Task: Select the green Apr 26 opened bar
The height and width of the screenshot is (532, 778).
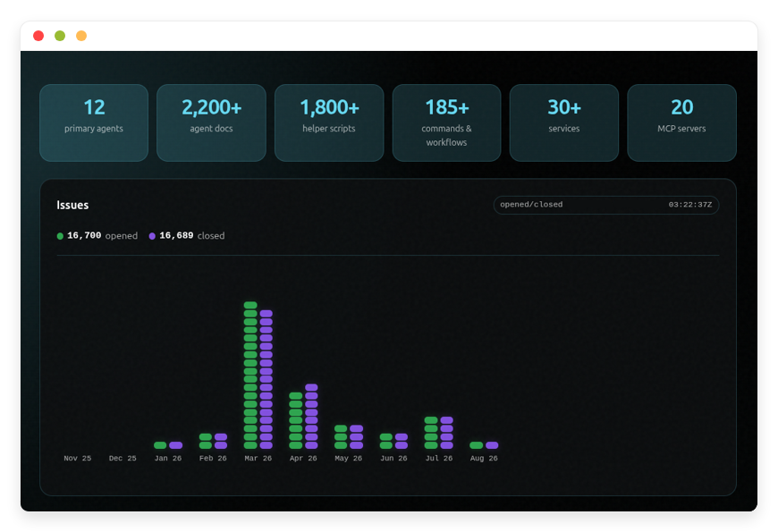Action: coord(296,420)
